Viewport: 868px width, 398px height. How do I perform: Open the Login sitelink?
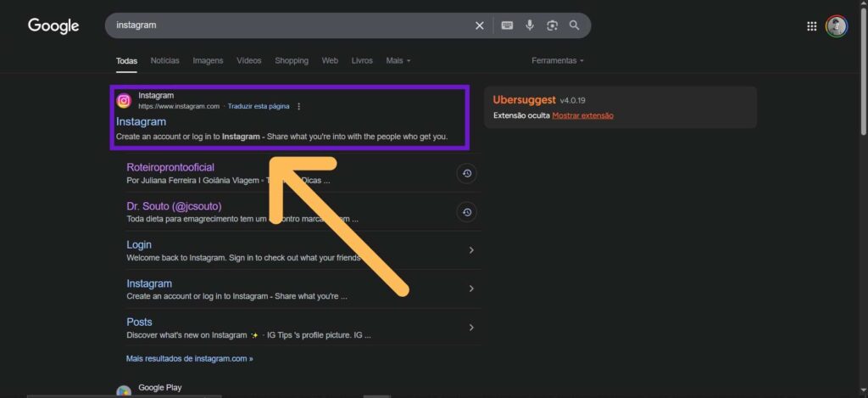tap(139, 244)
